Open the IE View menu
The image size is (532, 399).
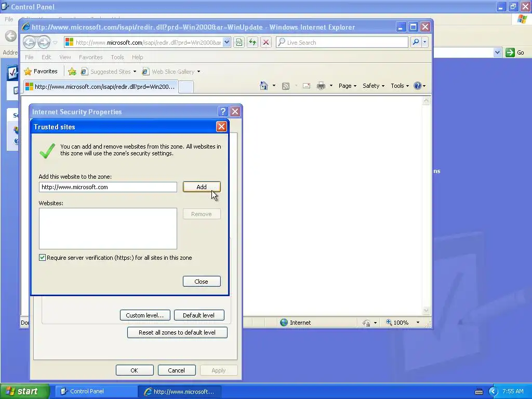[65, 57]
